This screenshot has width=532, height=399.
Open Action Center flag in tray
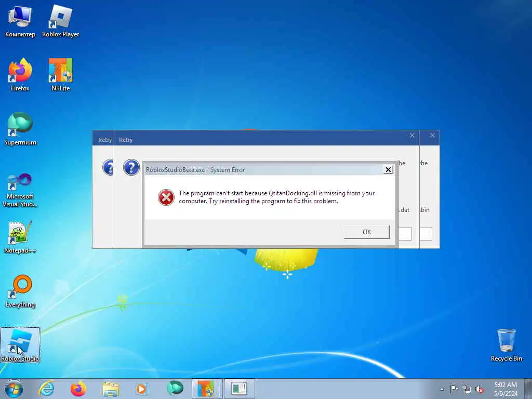tap(454, 389)
